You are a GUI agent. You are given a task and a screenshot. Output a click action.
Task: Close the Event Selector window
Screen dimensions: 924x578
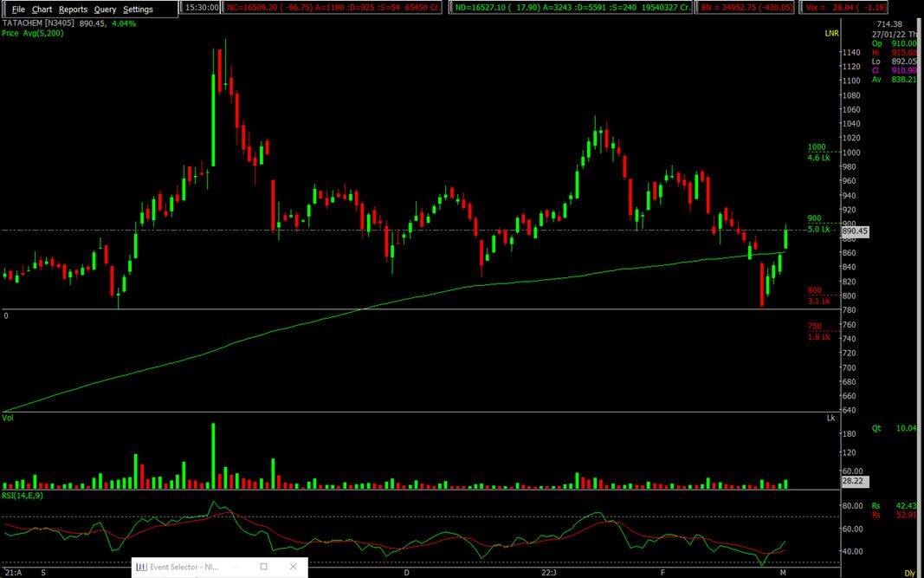pyautogui.click(x=294, y=568)
